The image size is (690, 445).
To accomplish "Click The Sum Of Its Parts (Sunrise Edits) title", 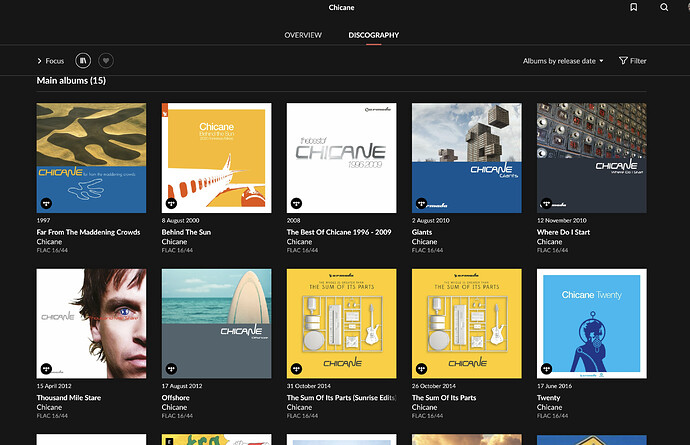I will coord(341,397).
